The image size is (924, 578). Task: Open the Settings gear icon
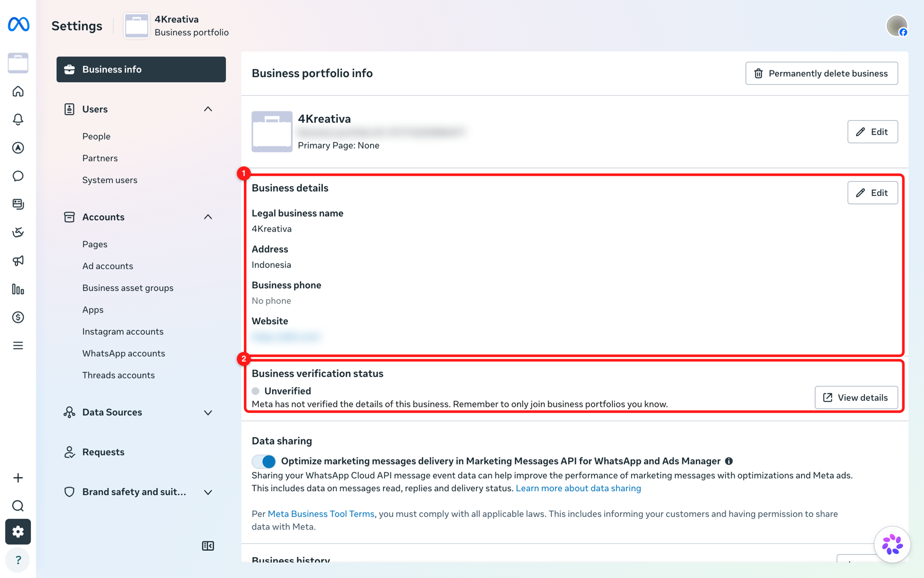pyautogui.click(x=18, y=532)
